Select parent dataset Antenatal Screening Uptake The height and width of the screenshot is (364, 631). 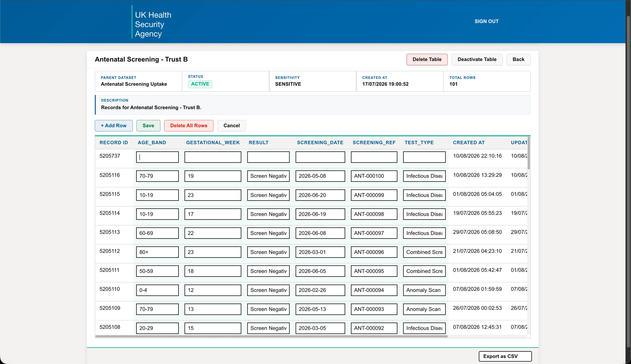coord(134,84)
